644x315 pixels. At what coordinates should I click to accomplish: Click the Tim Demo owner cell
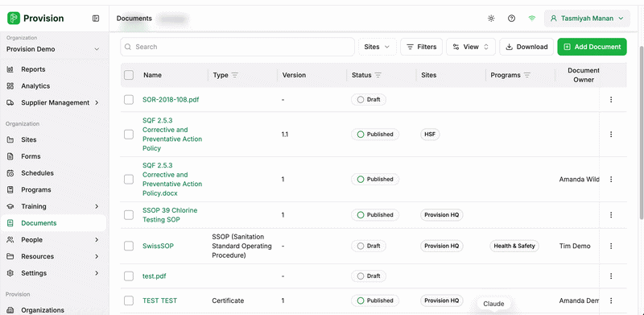tap(575, 246)
